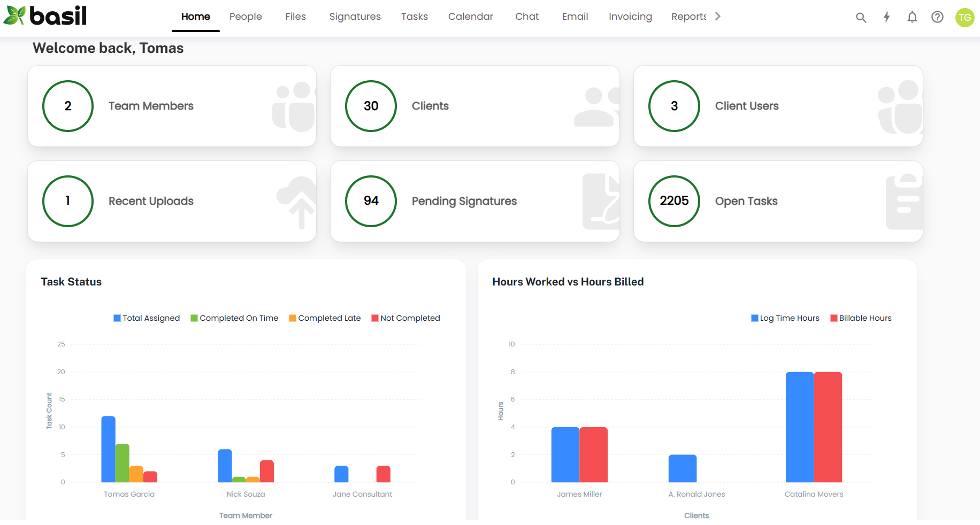The height and width of the screenshot is (525, 980).
Task: Click the circle showing 94 pending signatures
Action: click(x=371, y=201)
